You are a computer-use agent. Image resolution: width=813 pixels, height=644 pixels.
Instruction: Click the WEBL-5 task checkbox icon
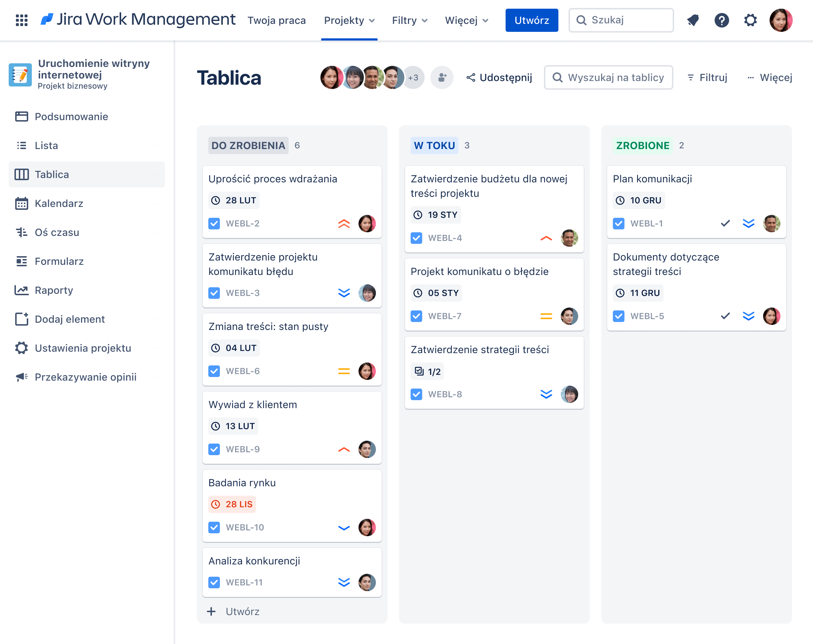[x=618, y=316]
